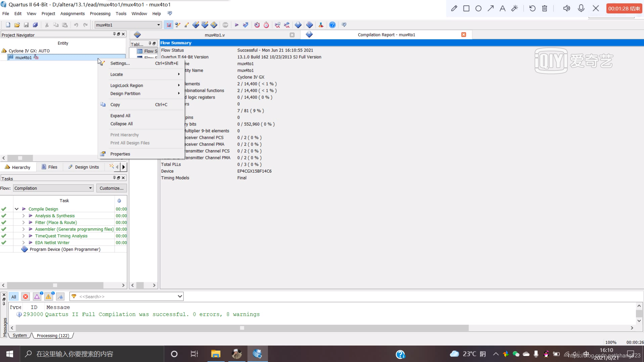
Task: Toggle the error messages filter
Action: tap(25, 297)
